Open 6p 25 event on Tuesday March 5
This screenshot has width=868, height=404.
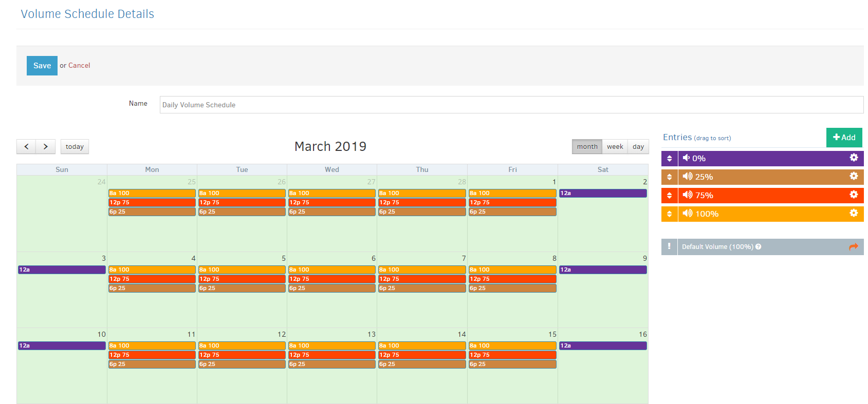[242, 288]
